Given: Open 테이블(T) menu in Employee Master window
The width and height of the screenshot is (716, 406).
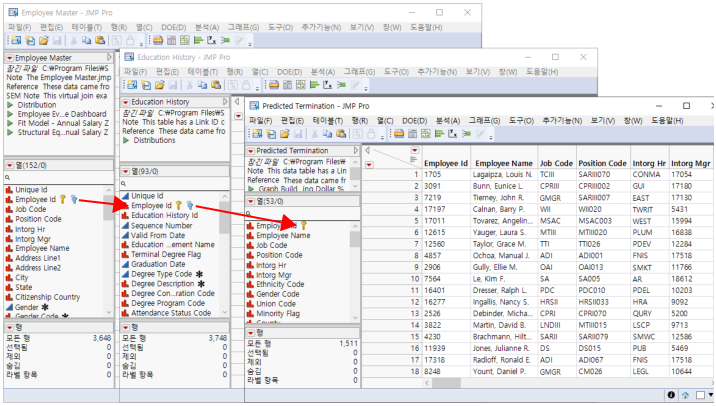Looking at the screenshot, I should coord(87,27).
